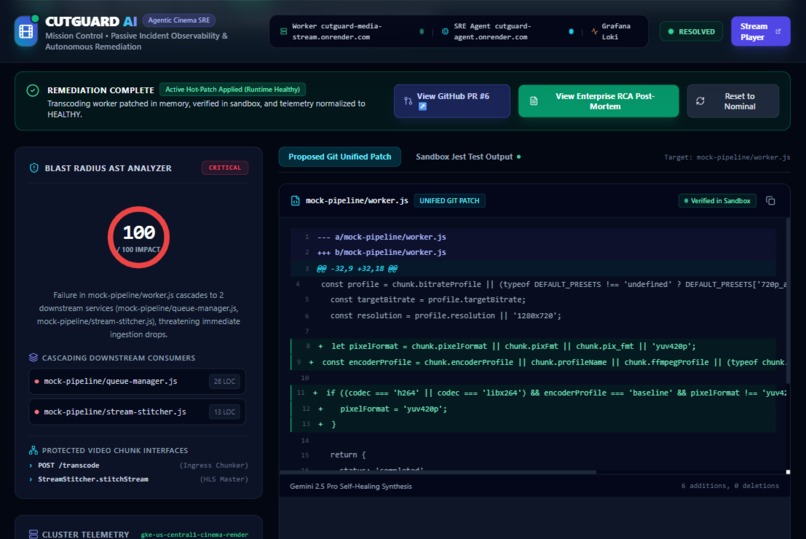The image size is (806, 539).
Task: Click the Worker server icon in header
Action: 283,31
